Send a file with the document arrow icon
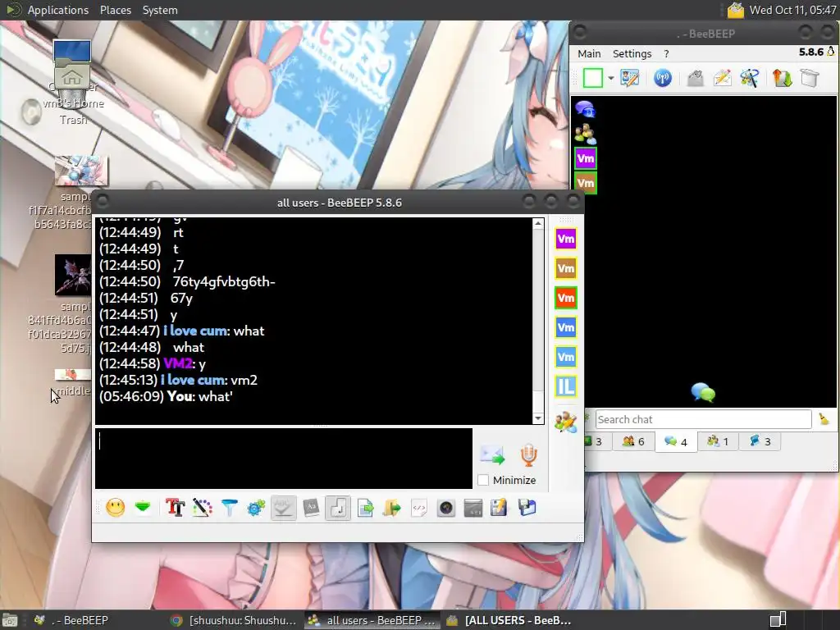The width and height of the screenshot is (840, 630). (x=365, y=507)
